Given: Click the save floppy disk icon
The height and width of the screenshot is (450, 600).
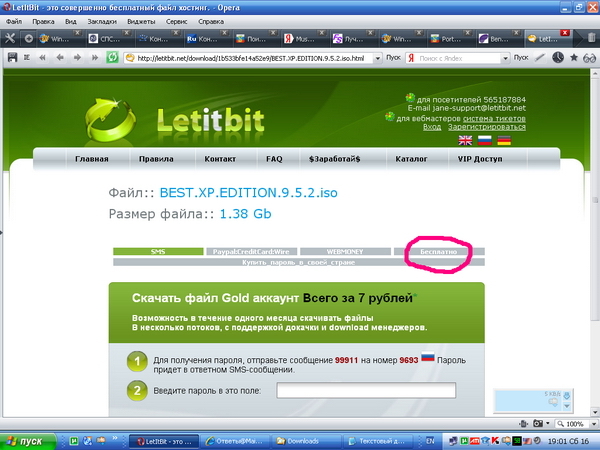Looking at the screenshot, I should 12,58.
